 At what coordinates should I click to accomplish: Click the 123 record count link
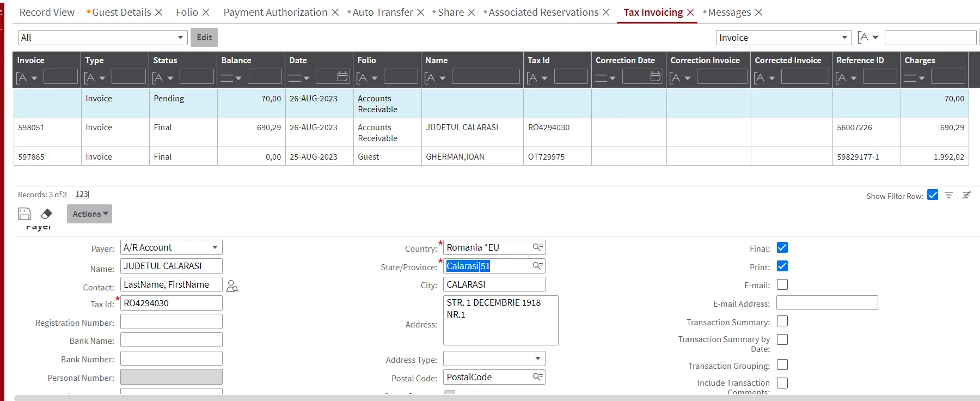point(82,195)
